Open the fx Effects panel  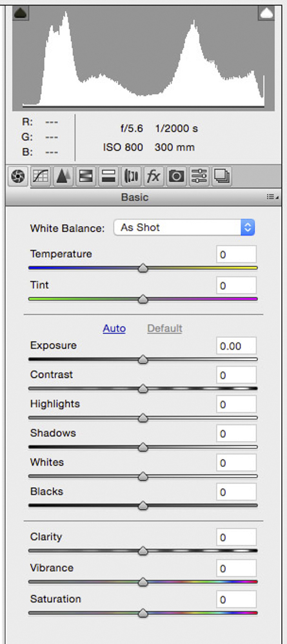click(153, 176)
